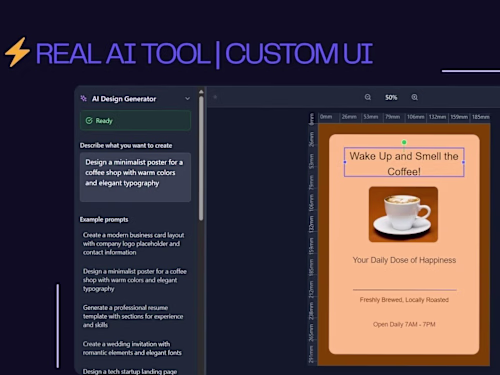Select 'Open Daily 7AM - 7PM' text

tap(404, 324)
